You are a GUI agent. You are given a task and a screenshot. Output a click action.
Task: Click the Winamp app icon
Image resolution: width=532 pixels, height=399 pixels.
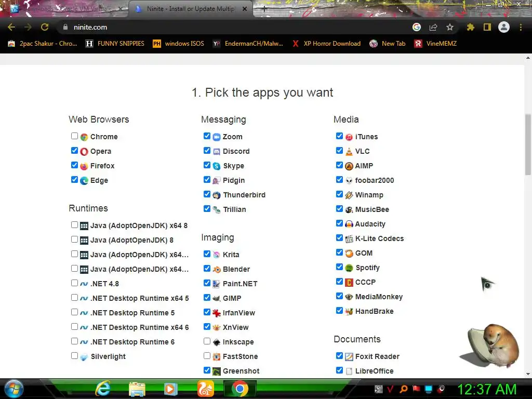[x=349, y=195]
